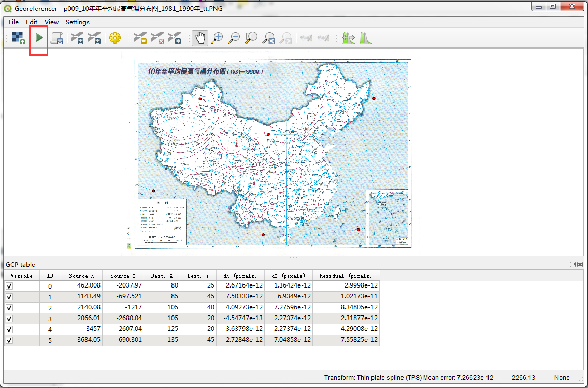
Task: Select the Zoom Out magnifier tool
Action: pyautogui.click(x=234, y=38)
